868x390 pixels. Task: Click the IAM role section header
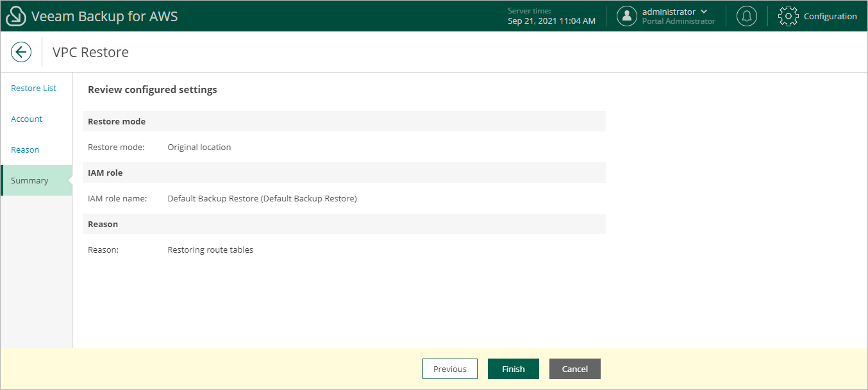[344, 173]
